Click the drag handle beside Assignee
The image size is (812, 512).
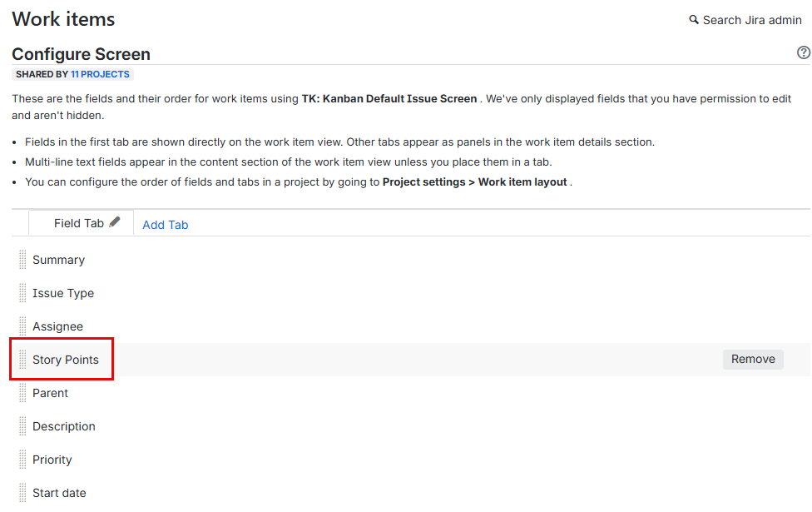pyautogui.click(x=22, y=326)
